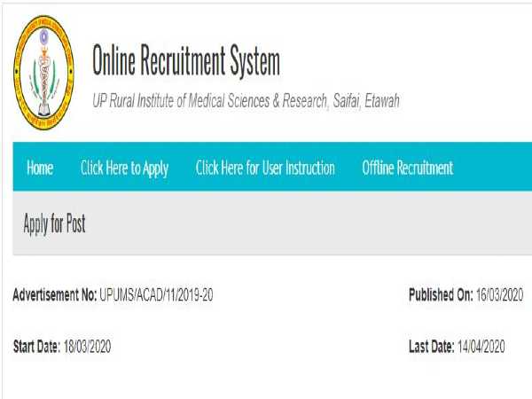Click the teal navigation bar's empty area
532x399 pixels.
[497, 168]
